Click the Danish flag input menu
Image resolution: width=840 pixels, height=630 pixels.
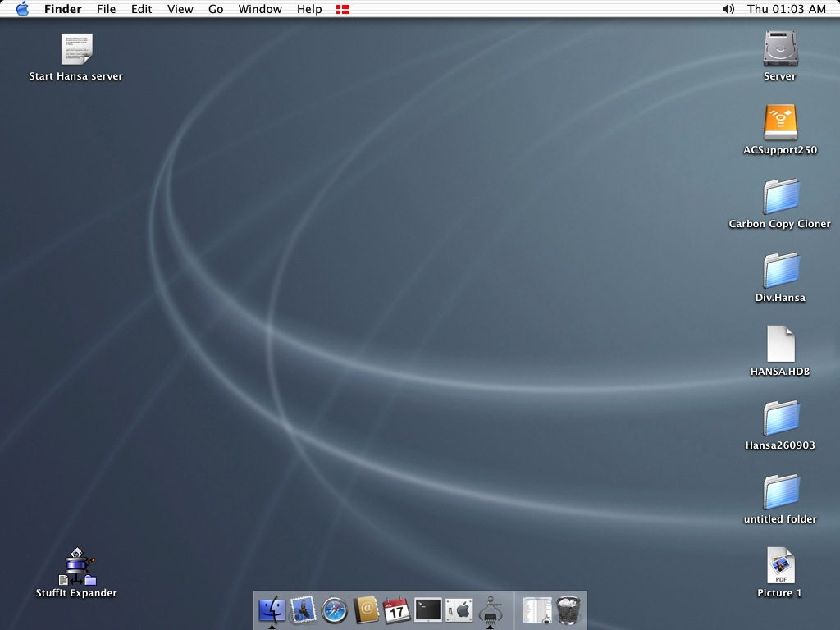pos(343,9)
